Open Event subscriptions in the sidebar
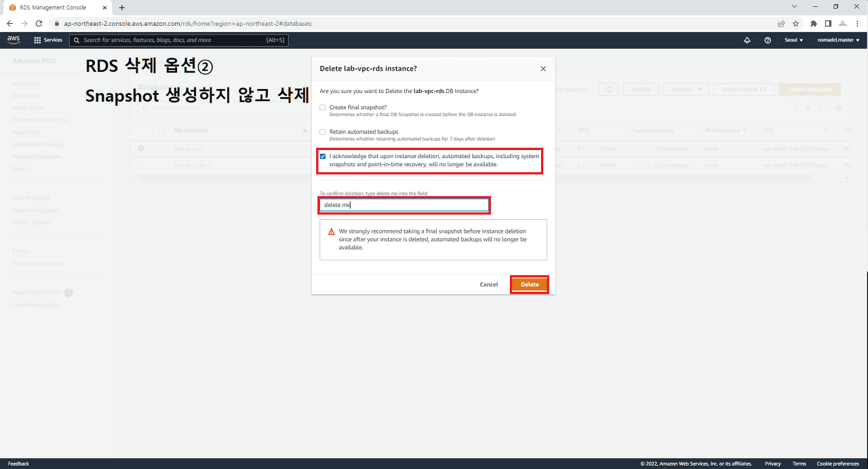Image resolution: width=868 pixels, height=469 pixels. coord(37,263)
